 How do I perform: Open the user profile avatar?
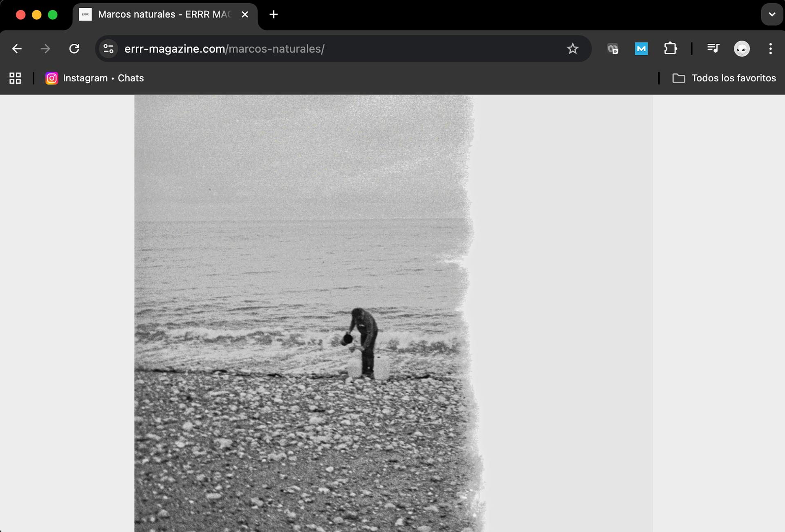point(742,49)
